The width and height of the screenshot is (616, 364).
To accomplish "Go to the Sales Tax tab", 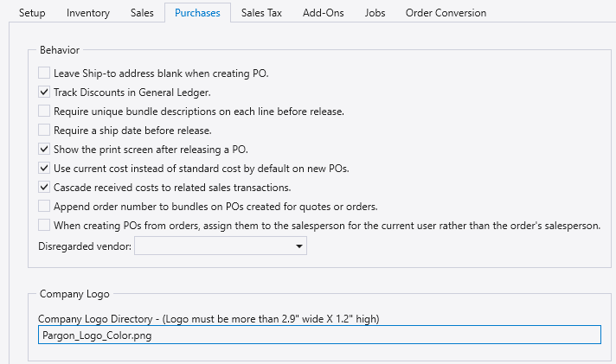I will [261, 13].
